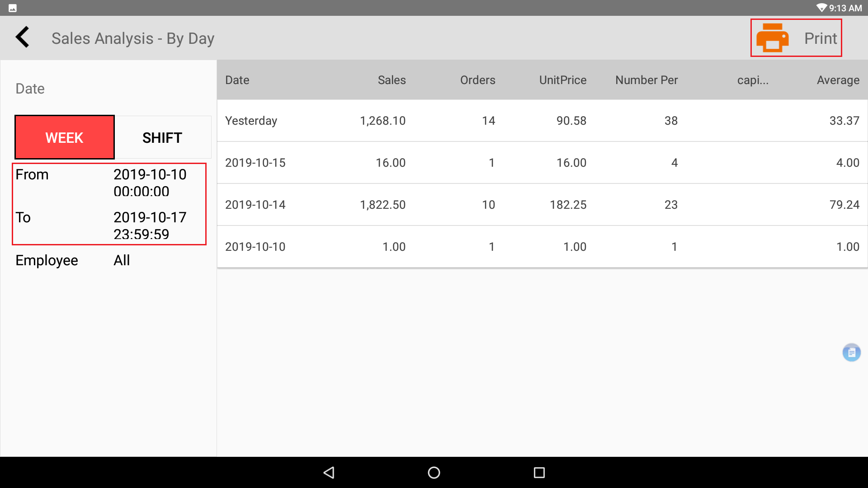Tap the Wi-Fi status icon
This screenshot has height=488, width=868.
click(821, 8)
